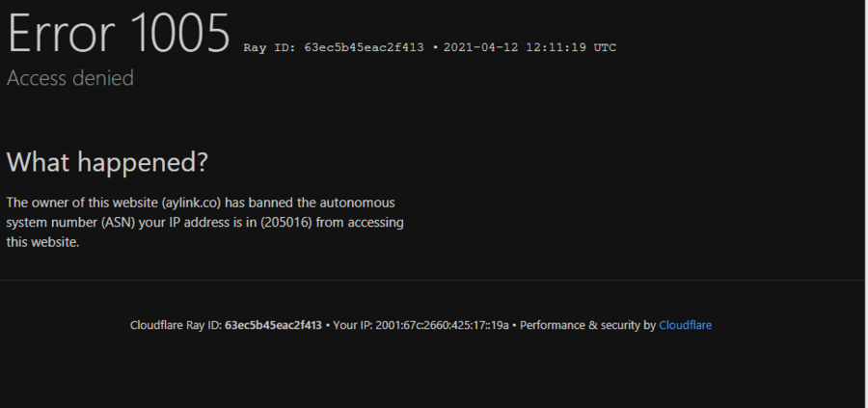
Task: Click the IPv6 address in the footer
Action: coord(443,325)
